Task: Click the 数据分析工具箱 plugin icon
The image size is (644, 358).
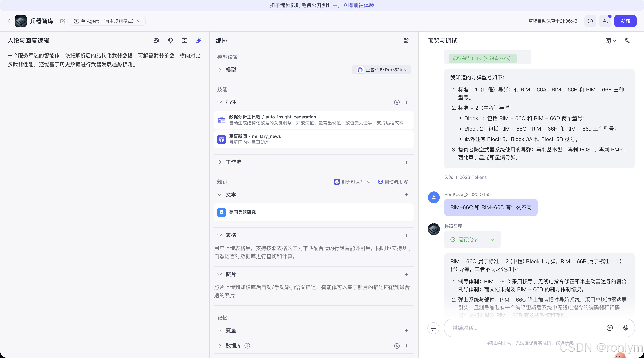Action: coord(222,120)
